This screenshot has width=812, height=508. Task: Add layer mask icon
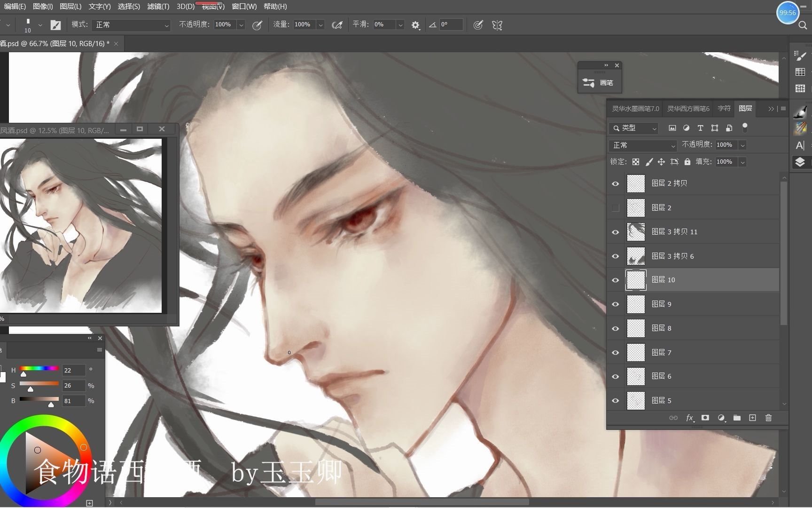point(705,418)
